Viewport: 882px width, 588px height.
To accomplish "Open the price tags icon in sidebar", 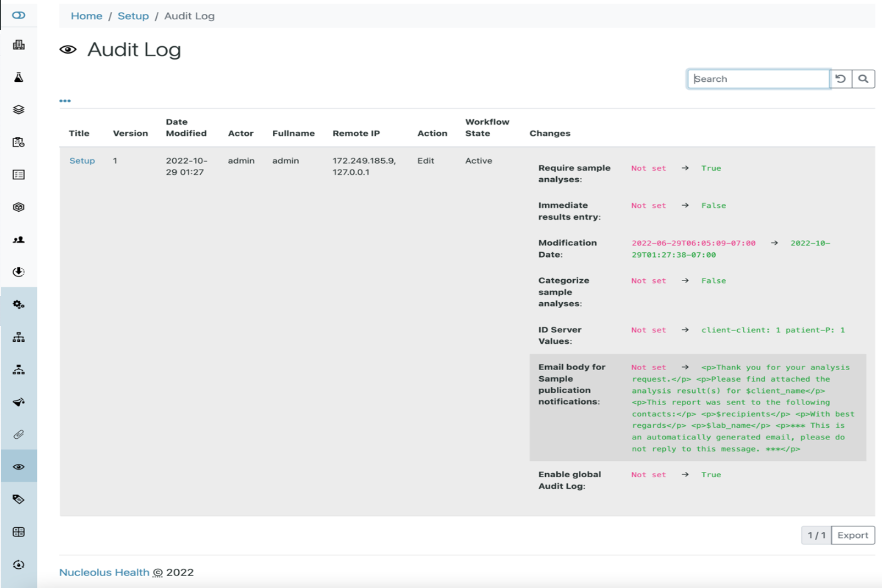I will (18, 499).
